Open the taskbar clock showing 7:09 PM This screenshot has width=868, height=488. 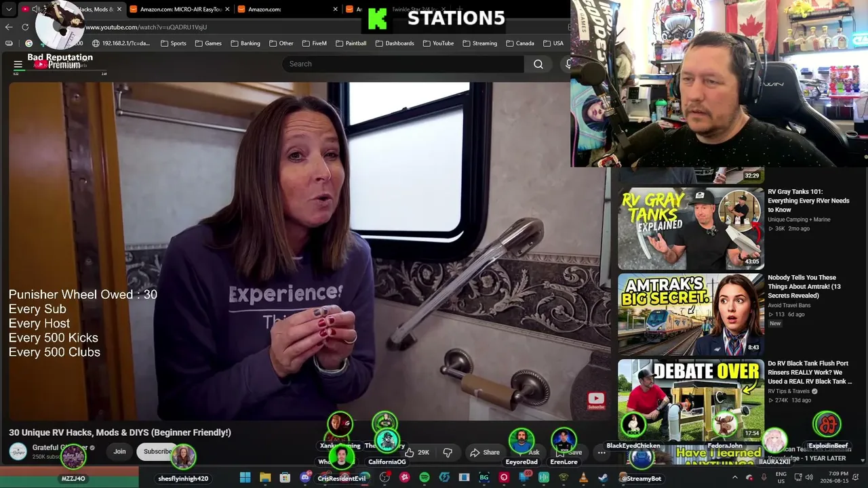[833, 478]
